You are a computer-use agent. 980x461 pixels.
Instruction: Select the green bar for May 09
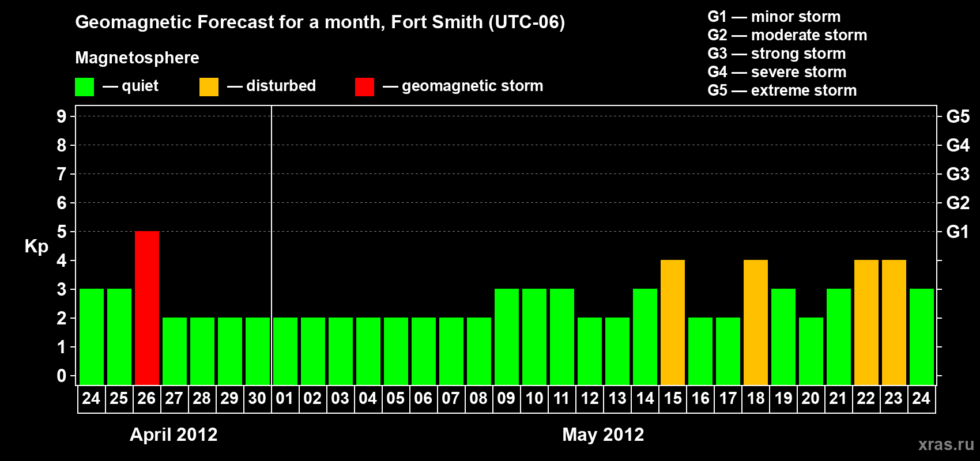(507, 337)
